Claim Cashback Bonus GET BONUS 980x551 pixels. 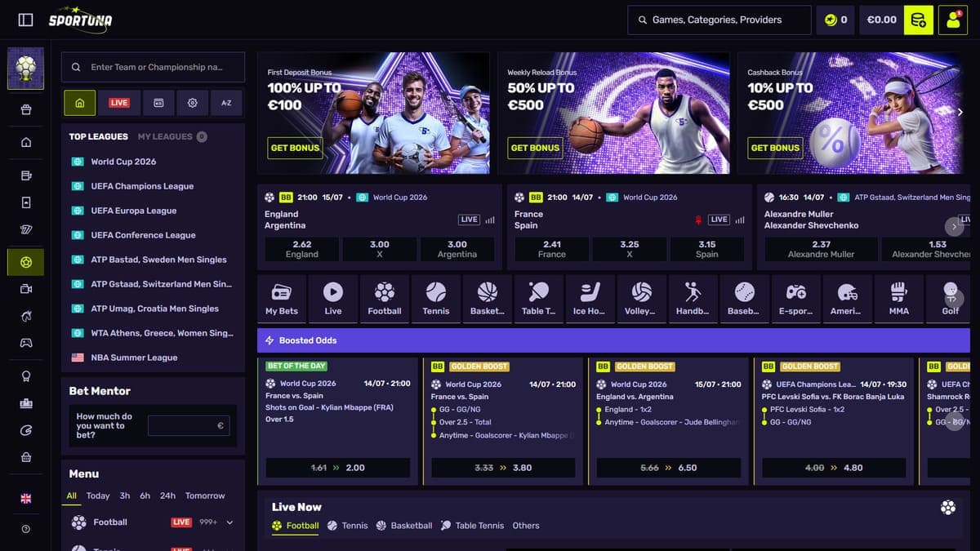click(775, 148)
